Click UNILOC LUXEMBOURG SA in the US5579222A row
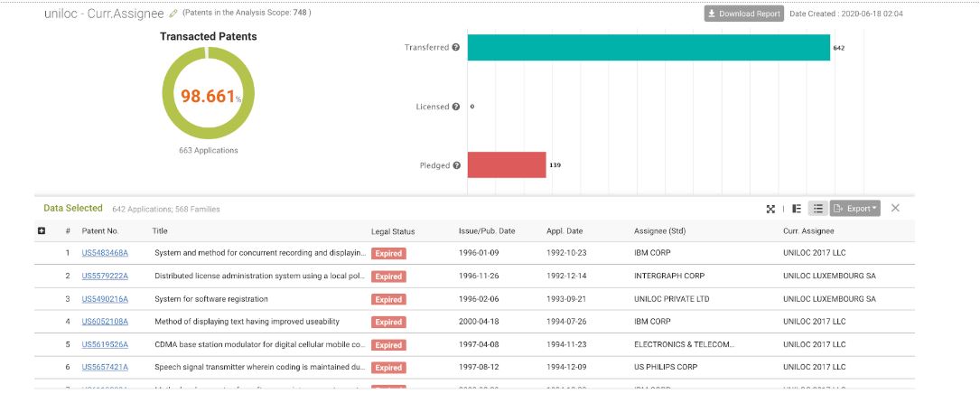Viewport: 980px width, 403px height. (x=829, y=276)
